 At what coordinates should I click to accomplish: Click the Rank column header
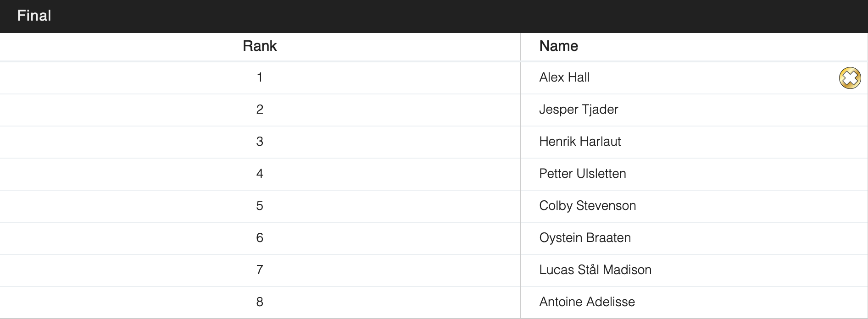tap(260, 46)
